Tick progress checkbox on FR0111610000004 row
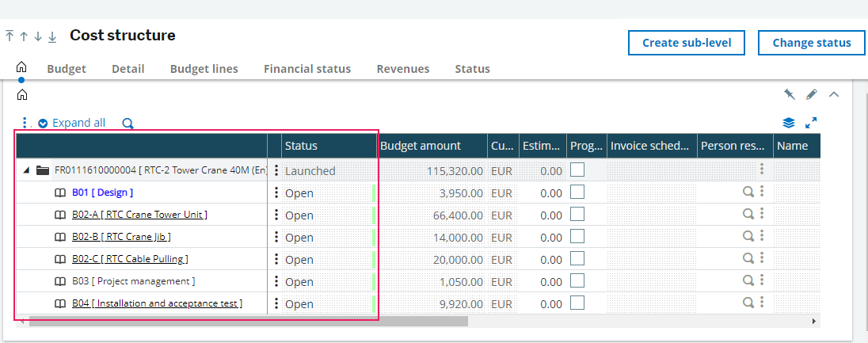The width and height of the screenshot is (868, 343). tap(577, 170)
